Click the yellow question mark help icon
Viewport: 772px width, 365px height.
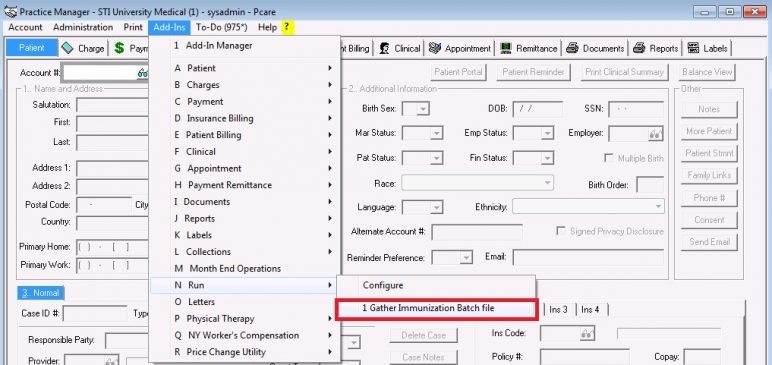[287, 28]
